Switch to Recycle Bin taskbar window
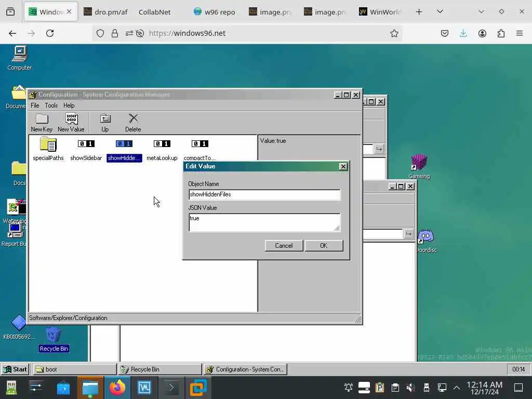Image resolution: width=532 pixels, height=399 pixels. [160, 369]
